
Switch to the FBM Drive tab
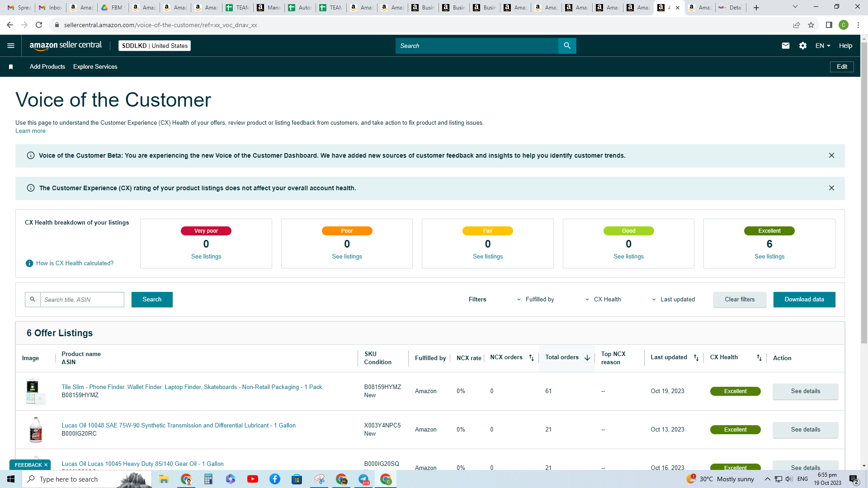tap(113, 8)
